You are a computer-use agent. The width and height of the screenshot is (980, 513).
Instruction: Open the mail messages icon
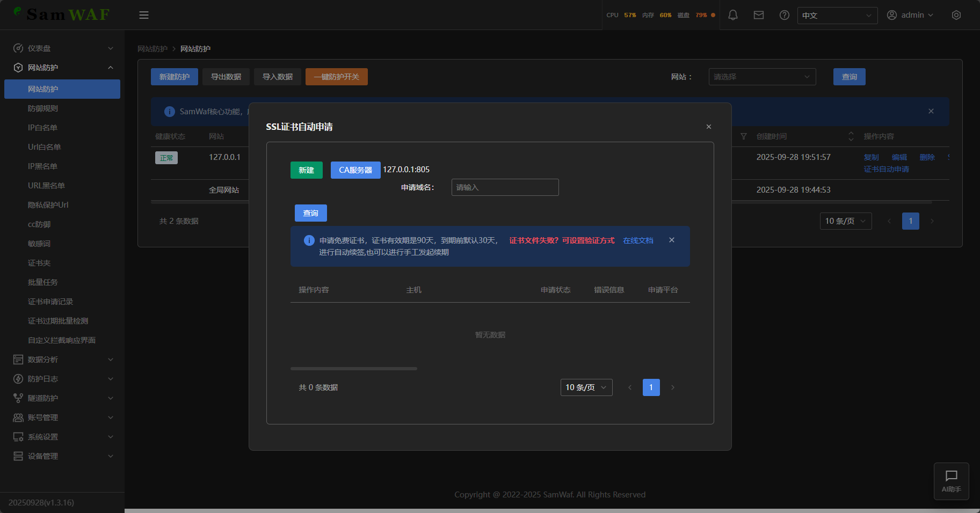[x=758, y=15]
